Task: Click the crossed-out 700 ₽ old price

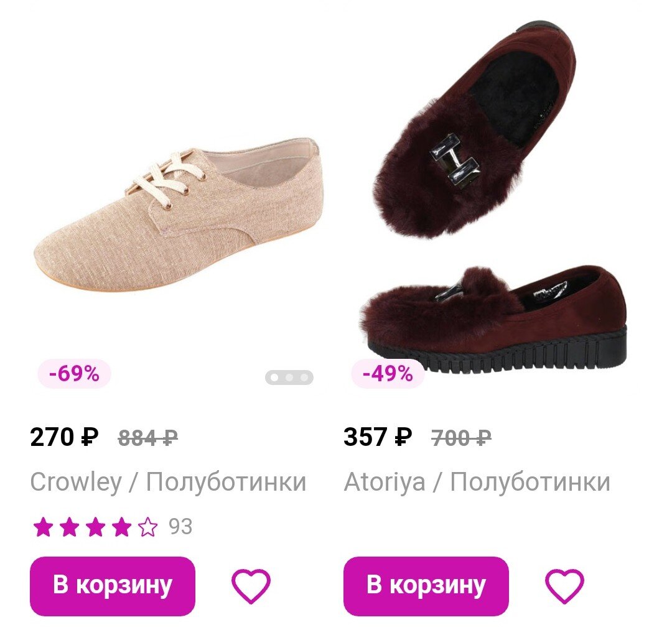Action: tap(461, 438)
